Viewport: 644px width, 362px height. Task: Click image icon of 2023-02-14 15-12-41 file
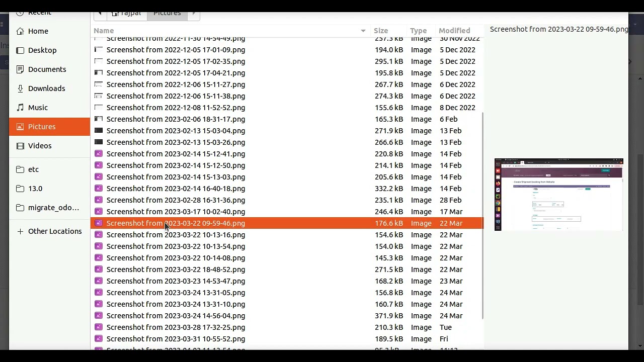[99, 154]
